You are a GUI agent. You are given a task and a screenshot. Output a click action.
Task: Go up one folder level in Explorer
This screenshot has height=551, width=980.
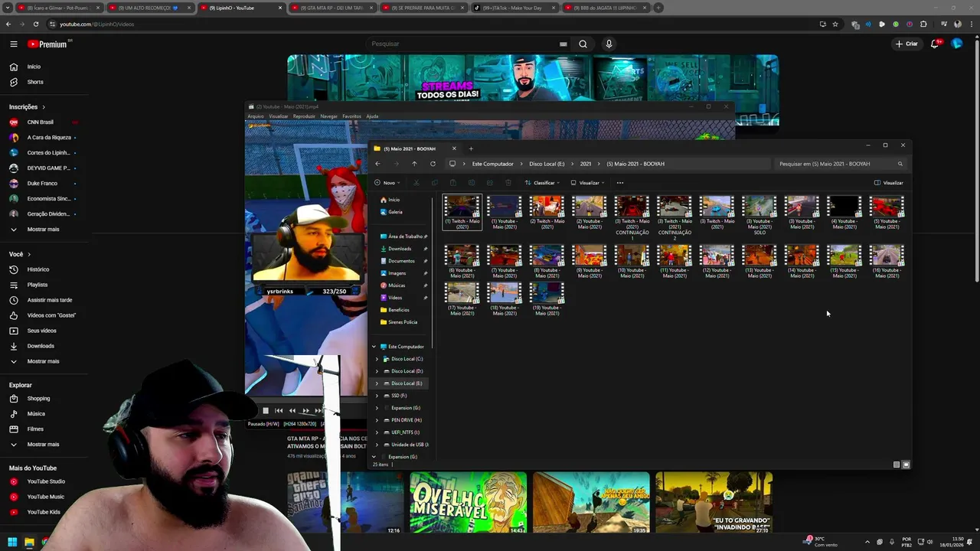click(414, 164)
